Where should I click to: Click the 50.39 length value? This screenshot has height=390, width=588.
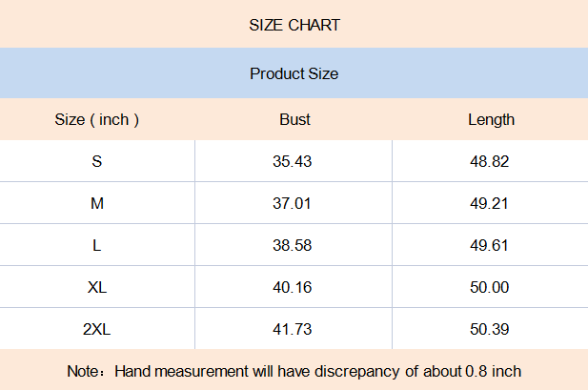(x=490, y=329)
